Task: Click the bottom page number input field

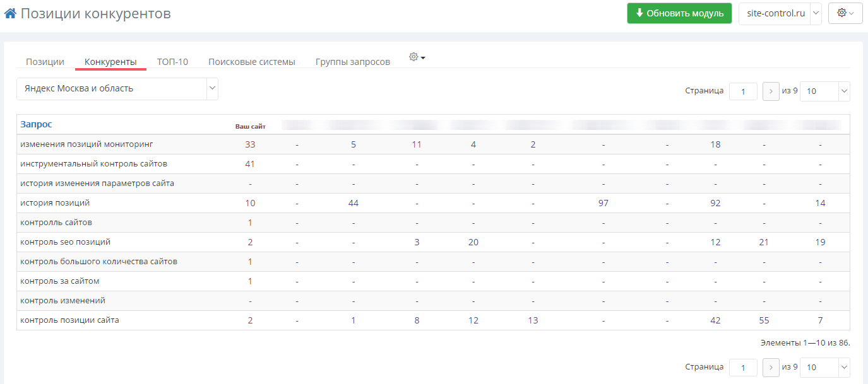Action: (743, 367)
